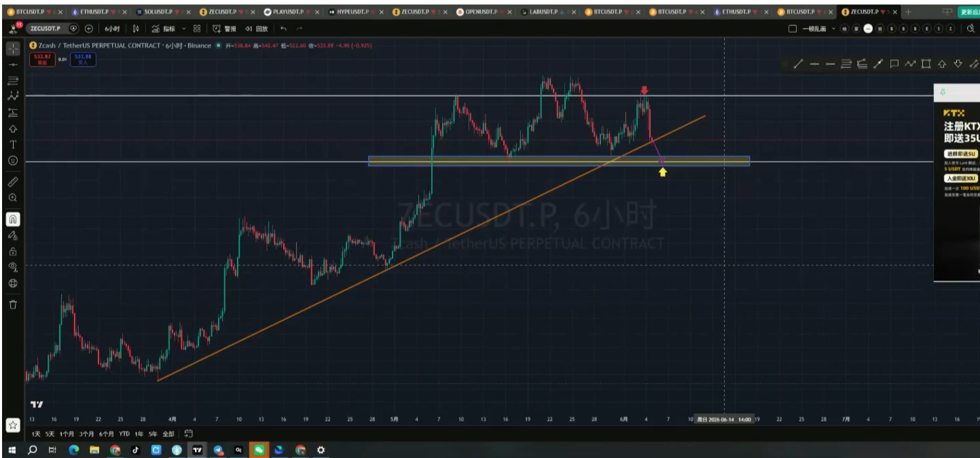Click the blue 533.88 buy button
The width and height of the screenshot is (980, 458).
[84, 59]
